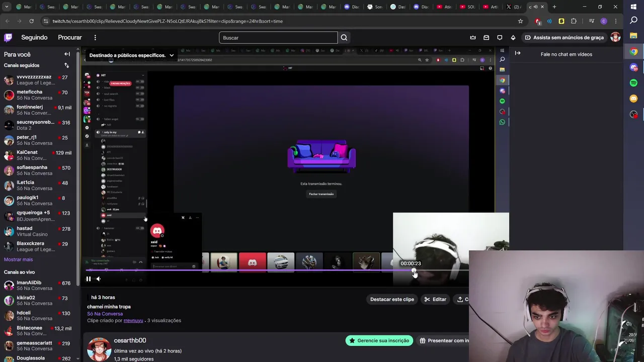Open cesarthb00 streamer avatar
Image resolution: width=644 pixels, height=362 pixels.
(99, 349)
